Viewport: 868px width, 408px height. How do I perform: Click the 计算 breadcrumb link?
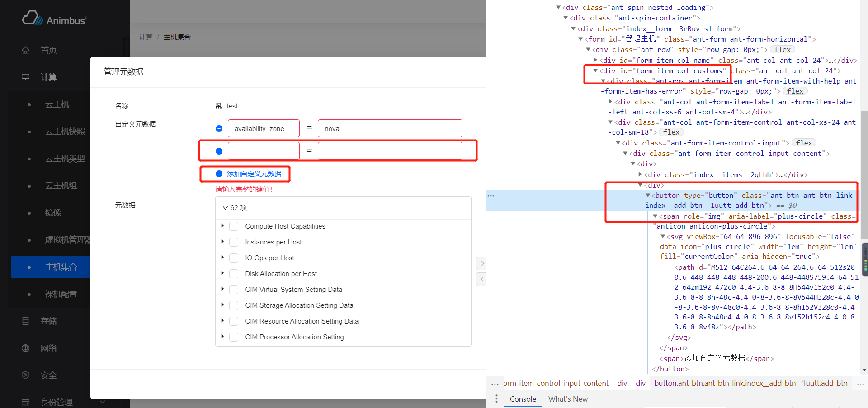click(146, 37)
